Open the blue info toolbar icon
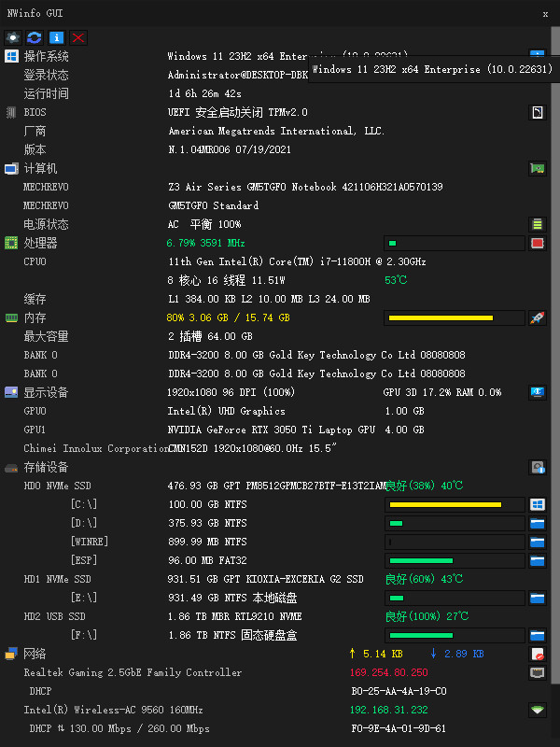The width and height of the screenshot is (560, 747). pos(56,37)
